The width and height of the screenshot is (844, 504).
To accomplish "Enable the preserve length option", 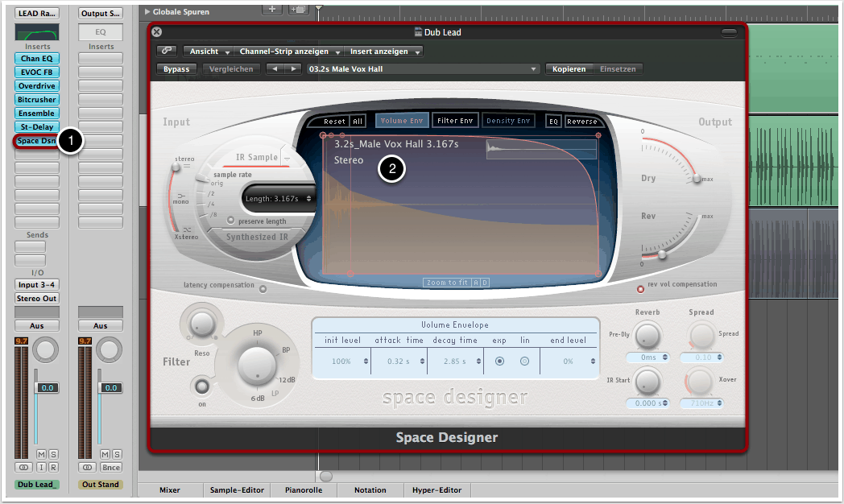I will coord(231,221).
